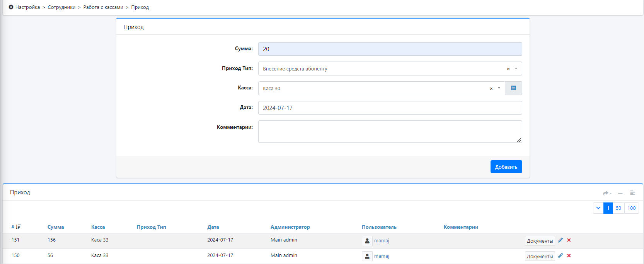The image size is (644, 264).
Task: Delete row 150 with red cross
Action: [x=569, y=256]
